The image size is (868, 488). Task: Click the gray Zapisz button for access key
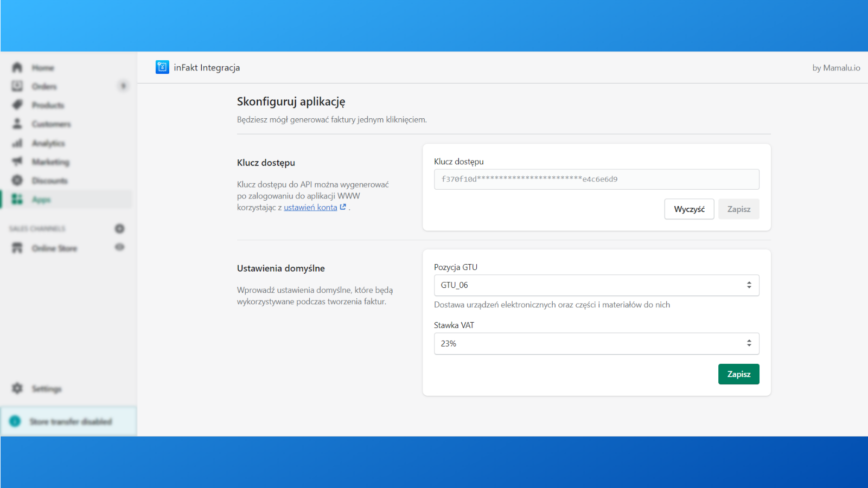coord(738,209)
